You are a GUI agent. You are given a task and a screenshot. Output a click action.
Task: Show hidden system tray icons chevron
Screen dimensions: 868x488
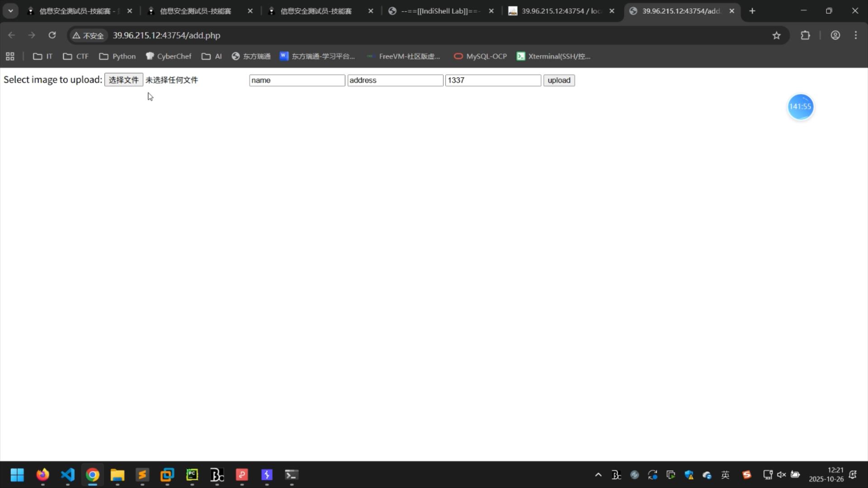tap(598, 475)
